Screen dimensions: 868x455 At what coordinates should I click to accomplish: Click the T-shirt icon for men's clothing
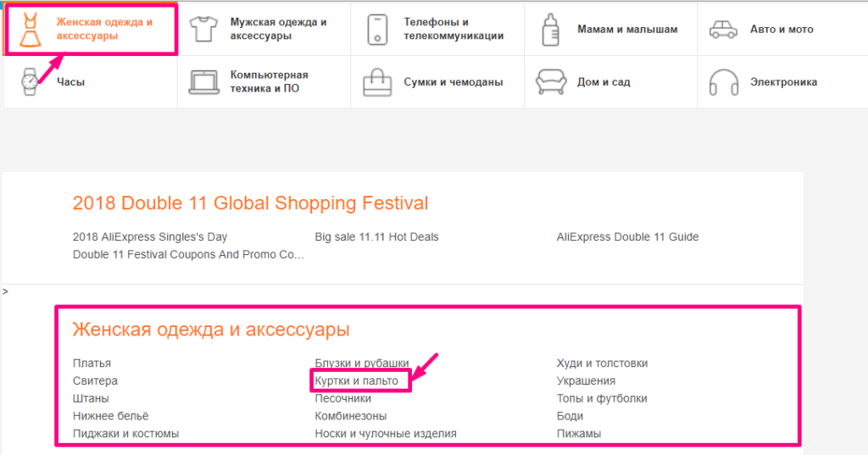[203, 29]
